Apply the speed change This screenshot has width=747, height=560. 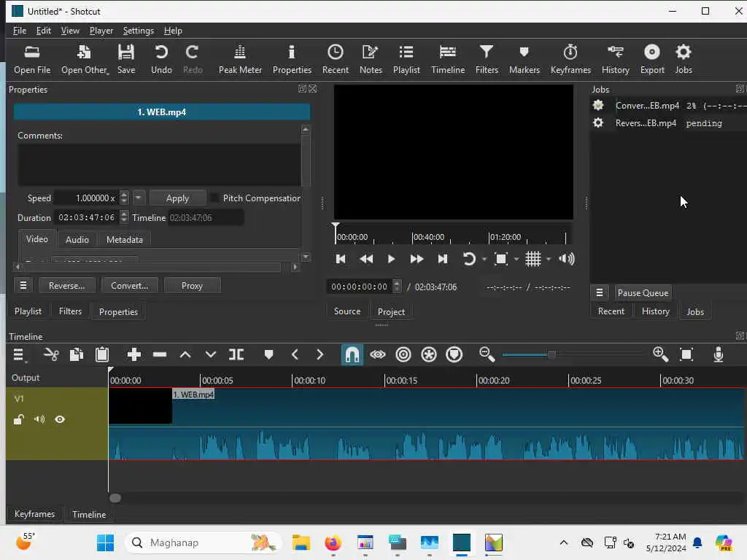coord(178,198)
